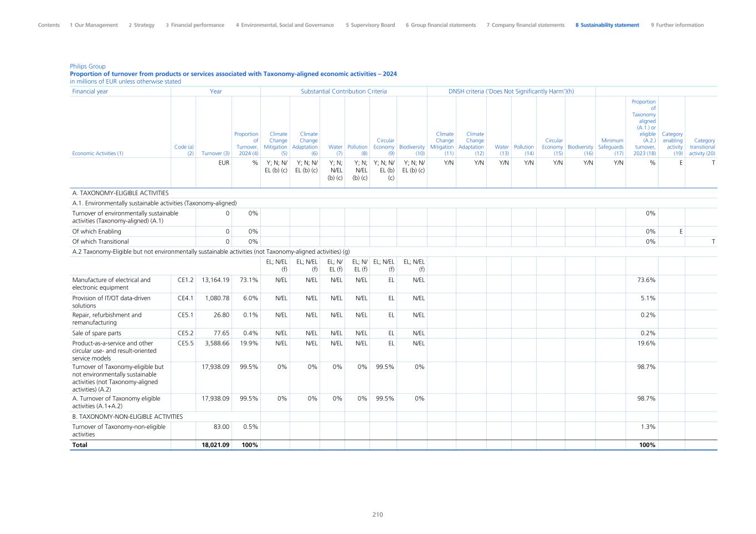Screen dimensions: 756x534
Task: Open Group financial statements section
Action: click(x=440, y=25)
